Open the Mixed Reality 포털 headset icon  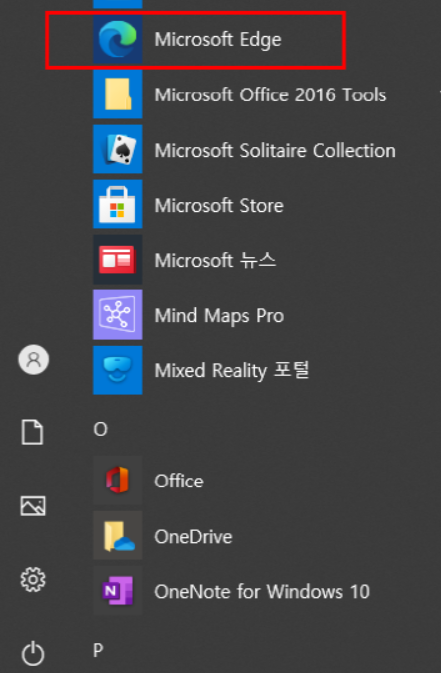point(118,370)
